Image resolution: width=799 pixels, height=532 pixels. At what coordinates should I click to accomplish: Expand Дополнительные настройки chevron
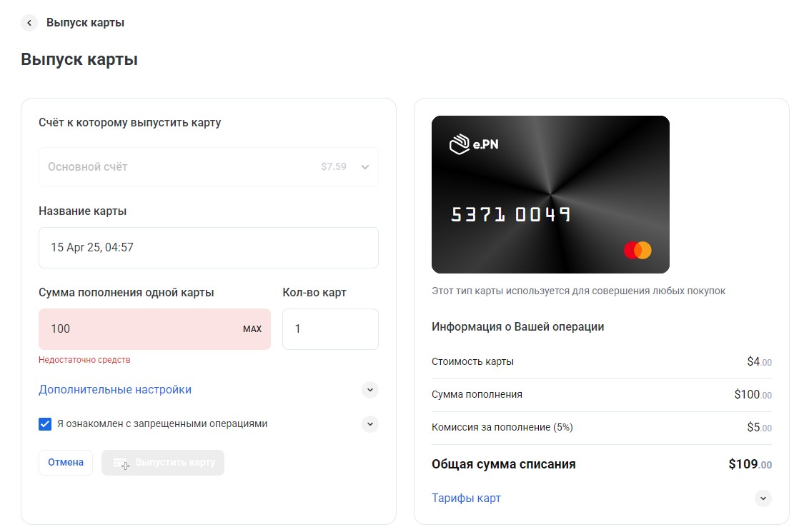pos(370,390)
